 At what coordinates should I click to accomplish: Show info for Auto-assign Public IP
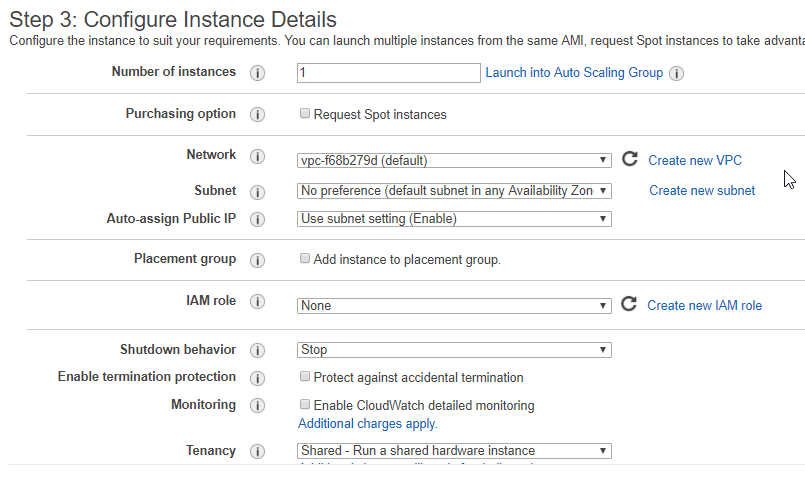(x=257, y=219)
